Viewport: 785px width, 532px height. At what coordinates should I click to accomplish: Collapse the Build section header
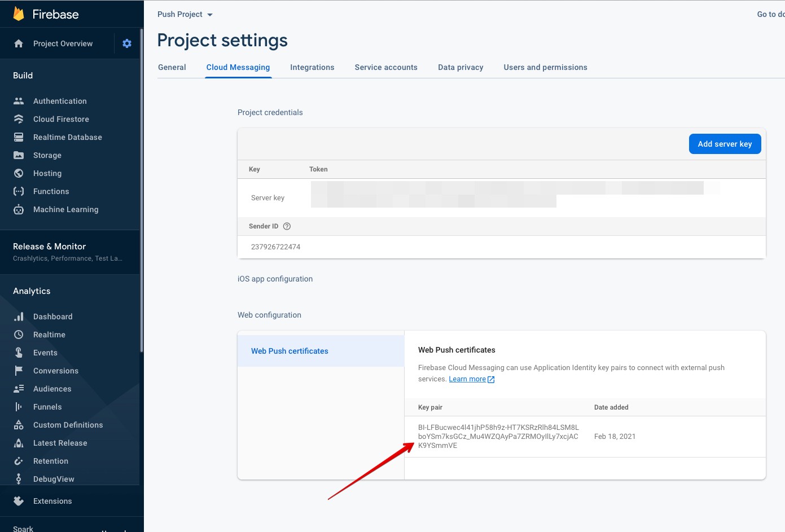coord(23,75)
